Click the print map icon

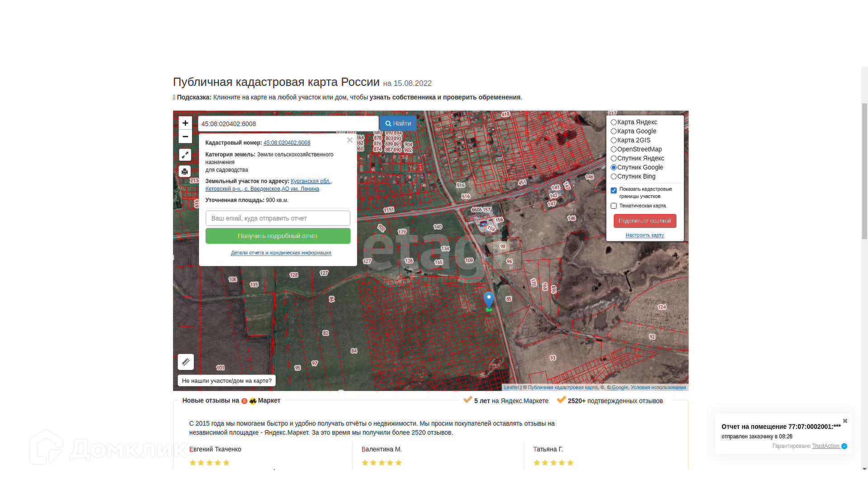(x=184, y=171)
